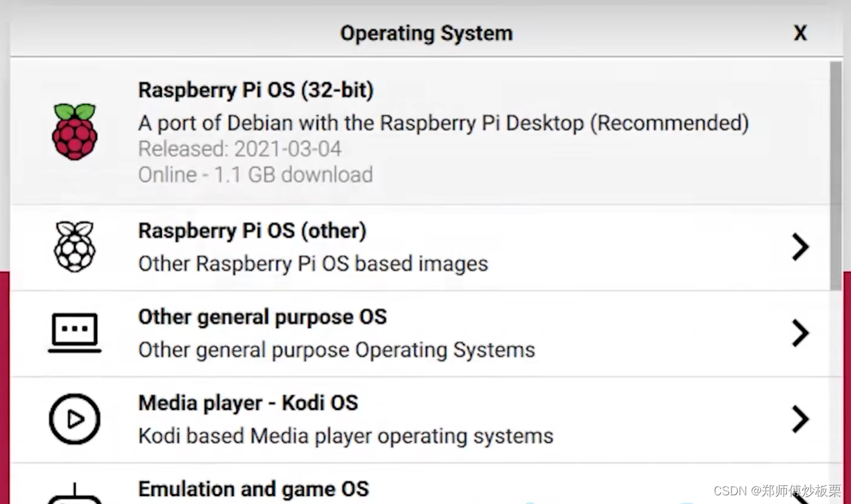Select Raspberry Pi OS (32-bit) title

click(255, 90)
